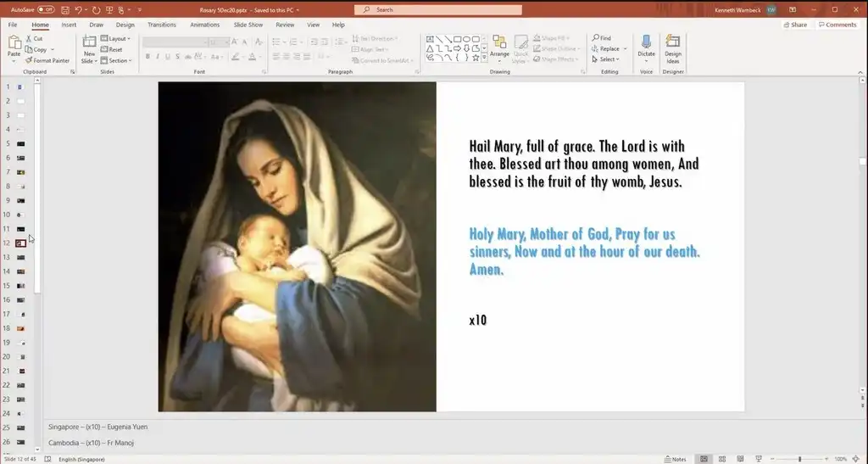Click the Kenneth Wambeck account name
This screenshot has height=464, width=868.
point(737,10)
